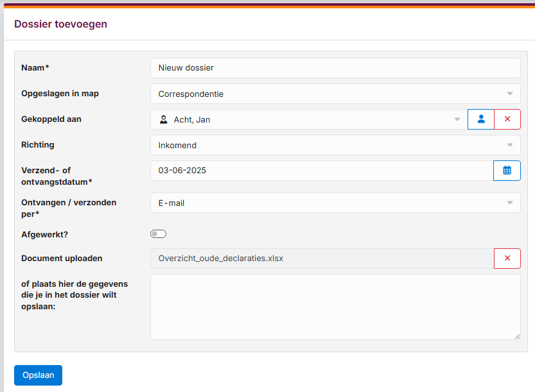The width and height of the screenshot is (535, 392).
Task: Click the Gekoppeld aan label
Action: (x=51, y=119)
